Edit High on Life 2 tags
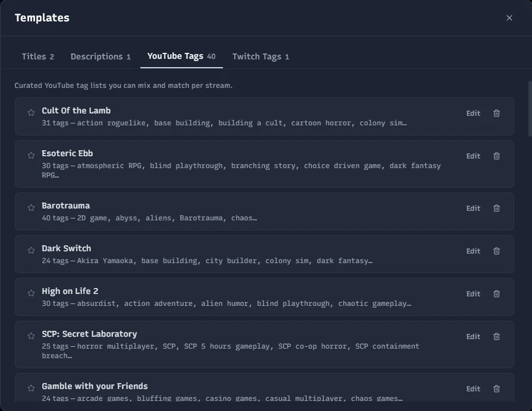 [473, 293]
